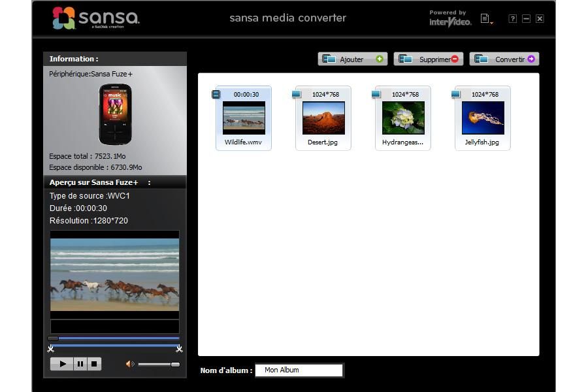Screen dimensions: 588x392
Task: Click the 1024*768 label above Desert.jpg
Action: click(x=325, y=95)
